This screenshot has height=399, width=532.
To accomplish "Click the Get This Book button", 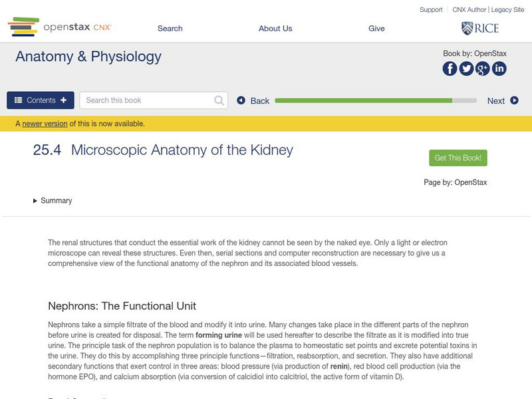I will [x=458, y=156].
